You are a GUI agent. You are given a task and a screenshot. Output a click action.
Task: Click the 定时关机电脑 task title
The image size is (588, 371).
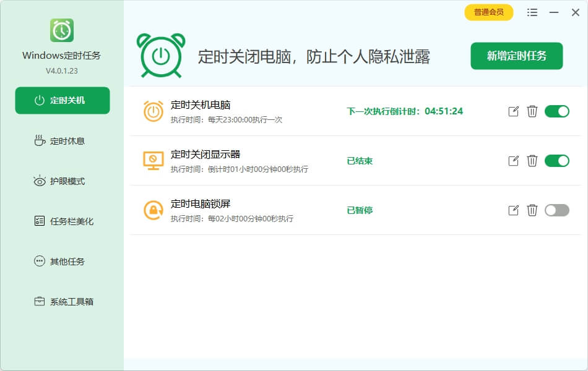coord(201,105)
